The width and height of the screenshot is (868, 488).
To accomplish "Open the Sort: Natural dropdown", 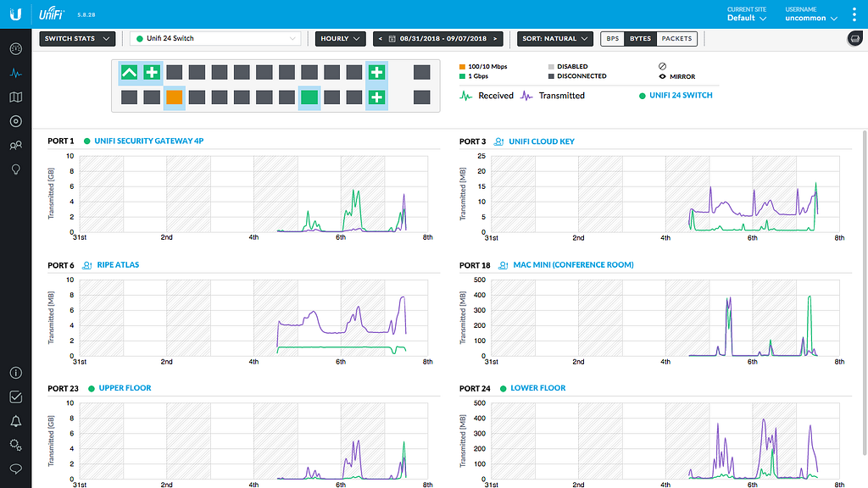I will 554,39.
